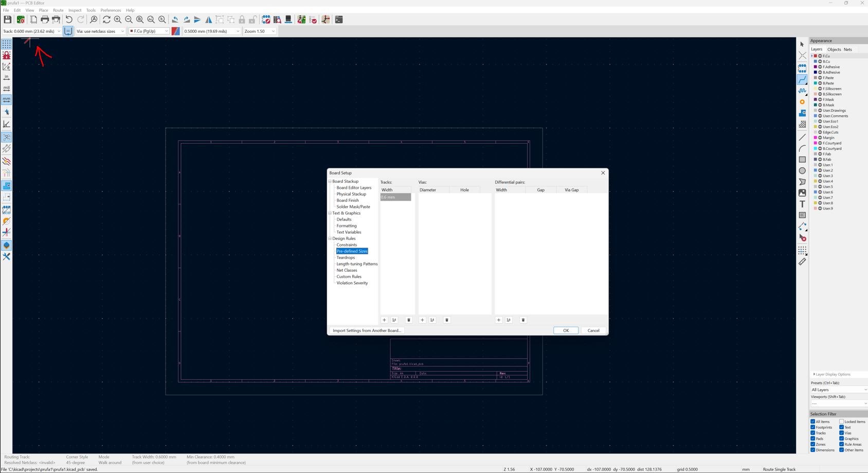Add a differential pair row
868x473 pixels.
point(499,320)
